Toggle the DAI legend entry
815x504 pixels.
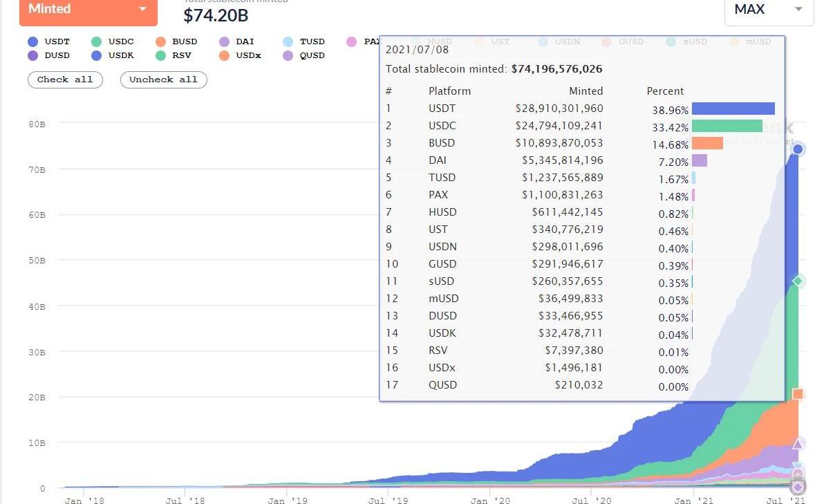[x=237, y=41]
